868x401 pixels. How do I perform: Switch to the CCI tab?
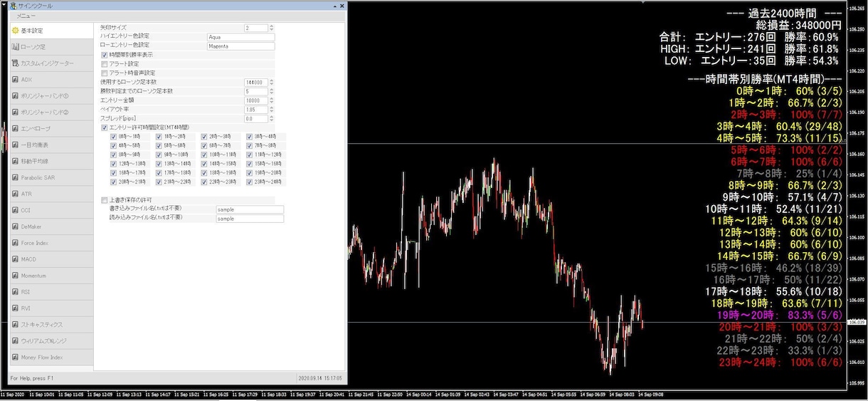click(51, 211)
